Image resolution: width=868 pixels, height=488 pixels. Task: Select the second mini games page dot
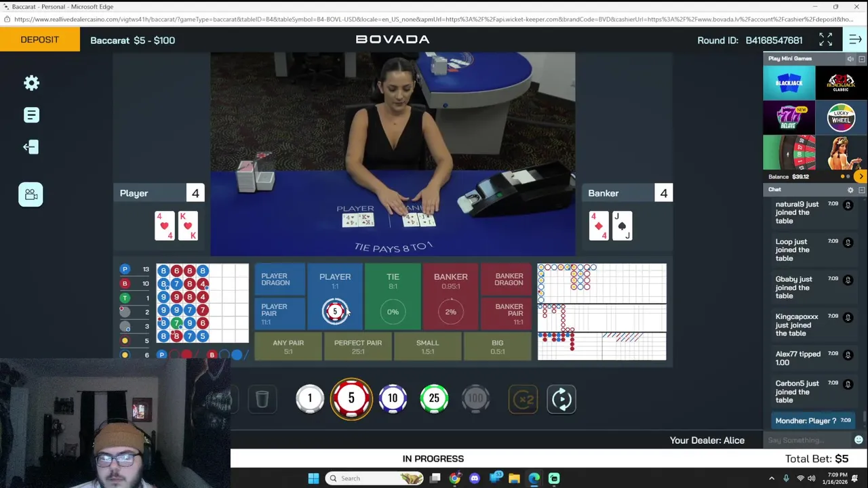coord(849,177)
